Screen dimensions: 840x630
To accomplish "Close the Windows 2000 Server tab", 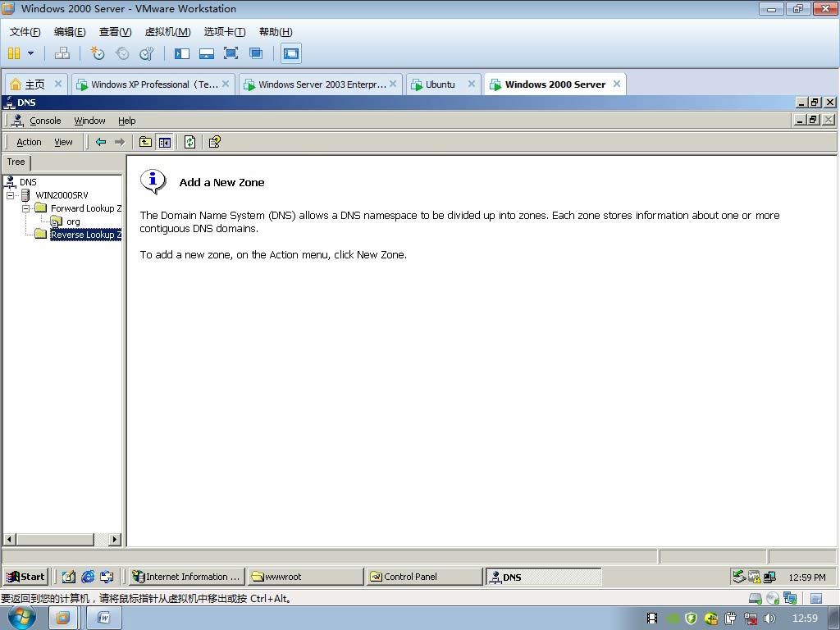I will [x=617, y=84].
